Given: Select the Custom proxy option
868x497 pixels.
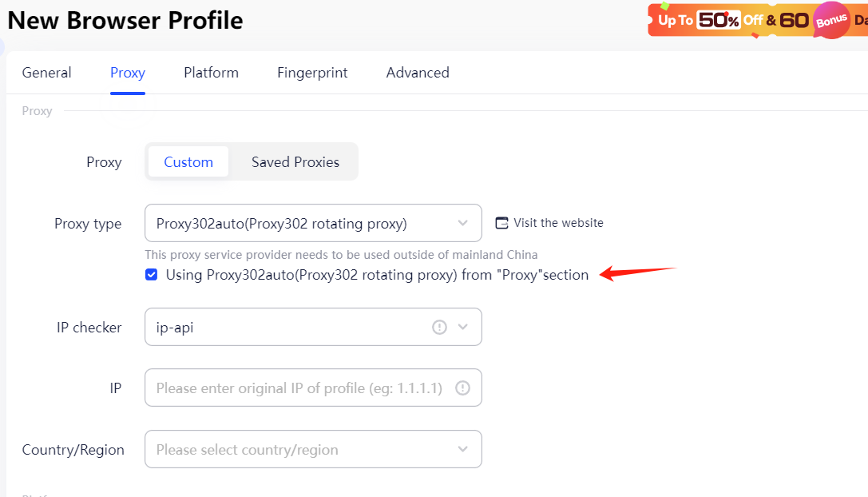Looking at the screenshot, I should 188,161.
